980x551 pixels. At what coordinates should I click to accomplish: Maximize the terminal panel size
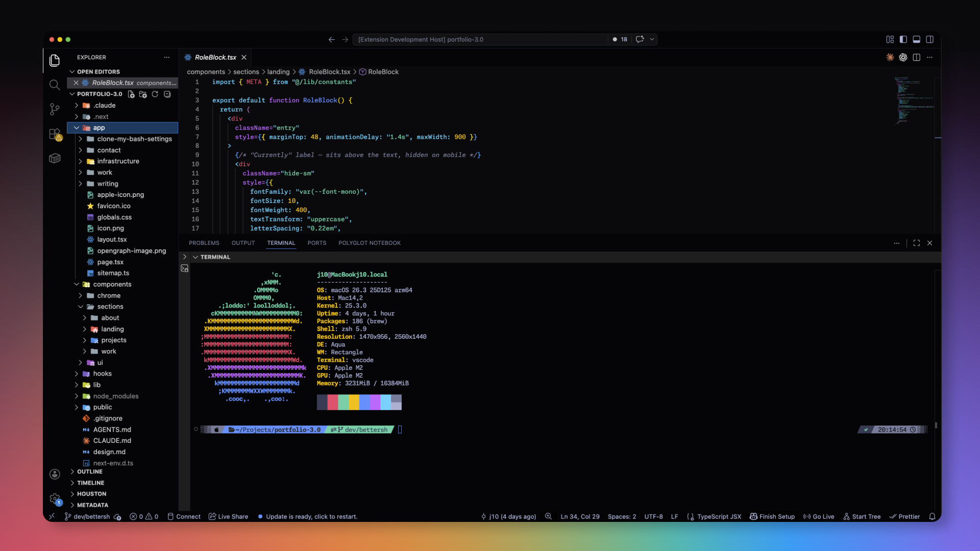916,243
